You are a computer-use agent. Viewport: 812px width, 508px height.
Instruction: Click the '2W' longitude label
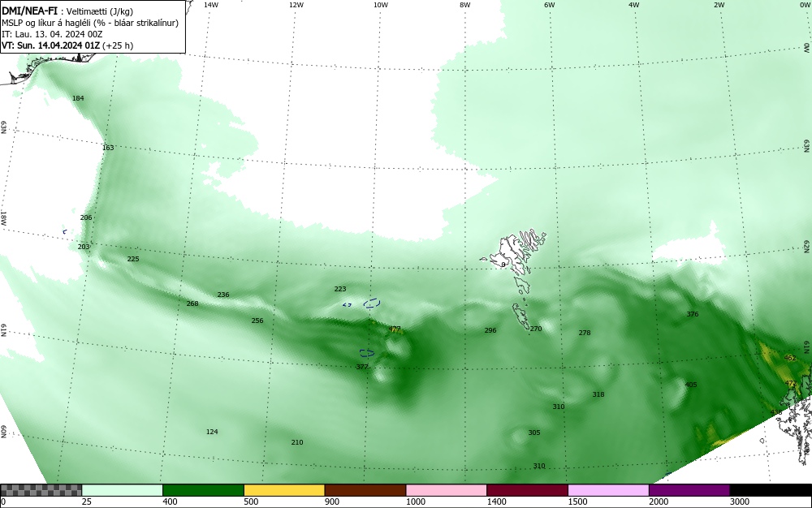[x=719, y=5]
